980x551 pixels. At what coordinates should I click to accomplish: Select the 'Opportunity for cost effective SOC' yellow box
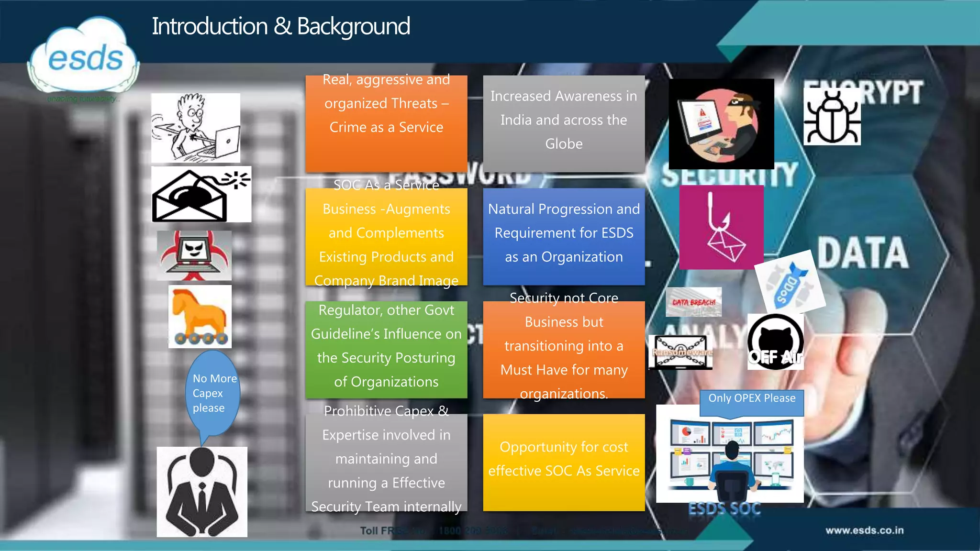coord(564,463)
